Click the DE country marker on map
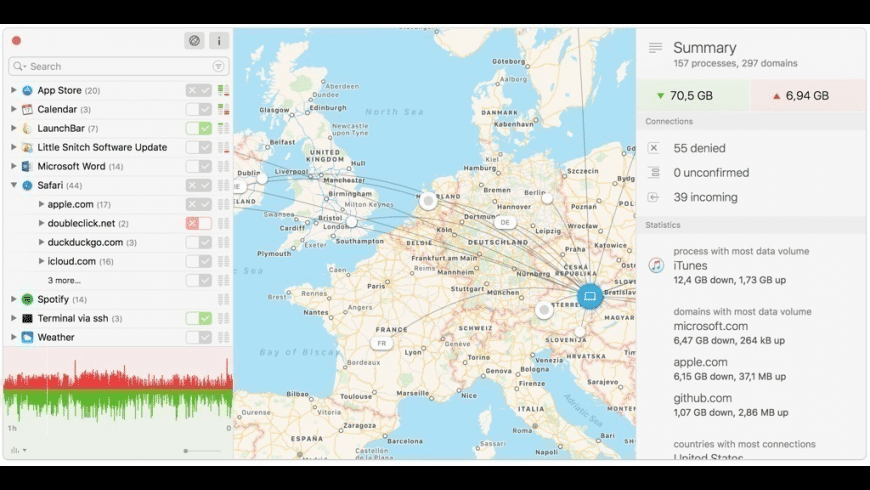This screenshot has height=490, width=870. pos(505,223)
